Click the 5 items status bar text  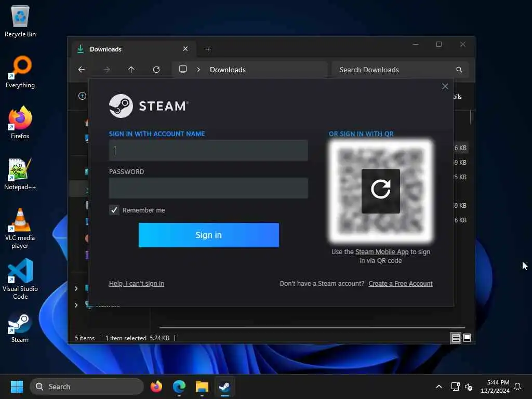click(x=85, y=338)
